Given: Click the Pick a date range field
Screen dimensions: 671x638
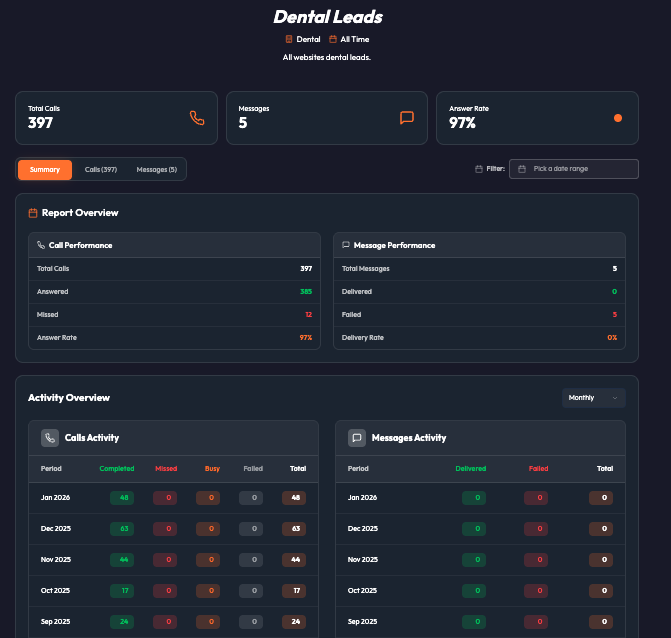Looking at the screenshot, I should click(x=574, y=169).
